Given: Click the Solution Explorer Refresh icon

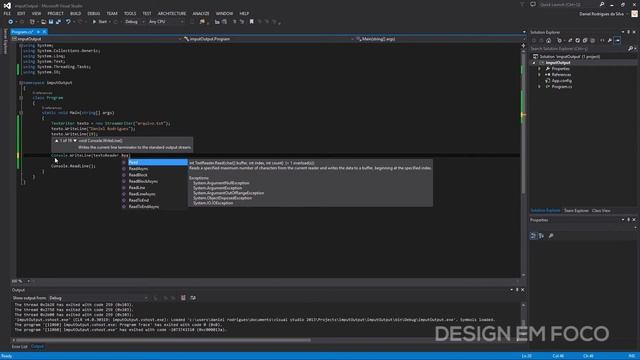Looking at the screenshot, I should (578, 40).
